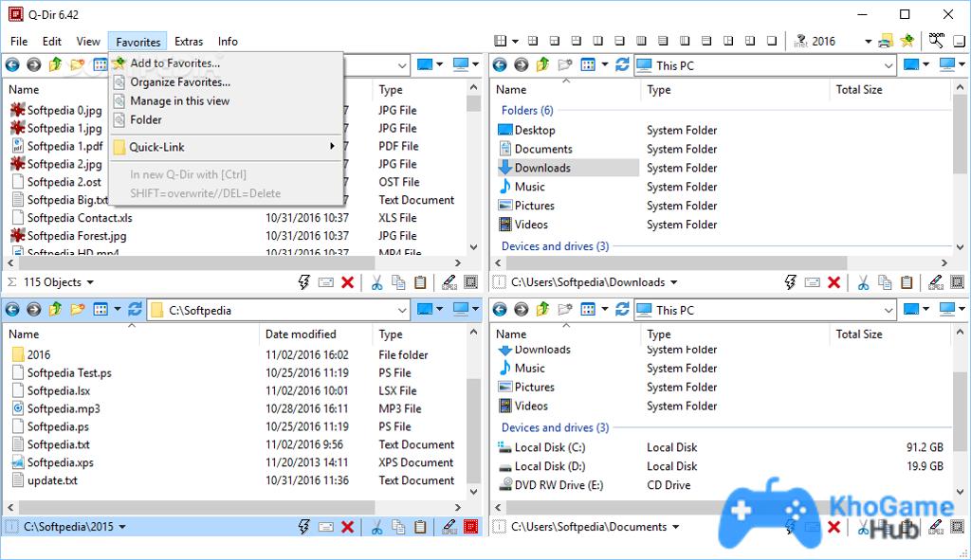Image resolution: width=971 pixels, height=560 pixels.
Task: Toggle the single-window layout icon on the toolbar
Action: coord(770,41)
